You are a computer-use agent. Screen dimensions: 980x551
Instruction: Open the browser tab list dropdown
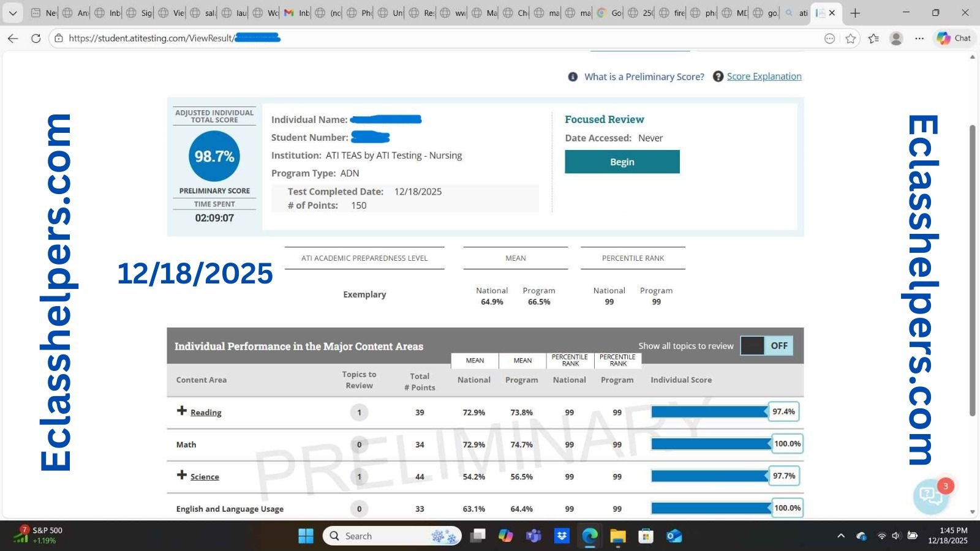(x=13, y=13)
